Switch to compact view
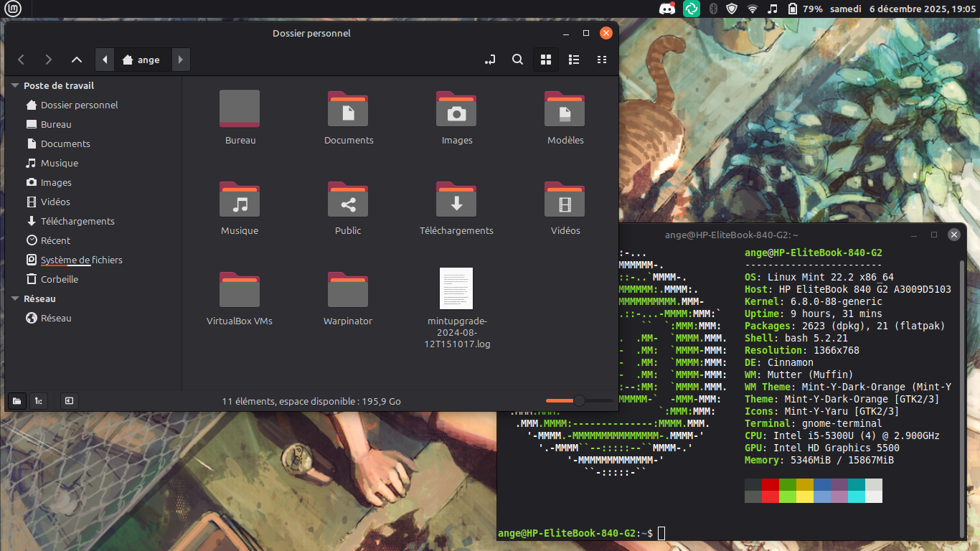Viewport: 980px width, 551px height. (602, 60)
